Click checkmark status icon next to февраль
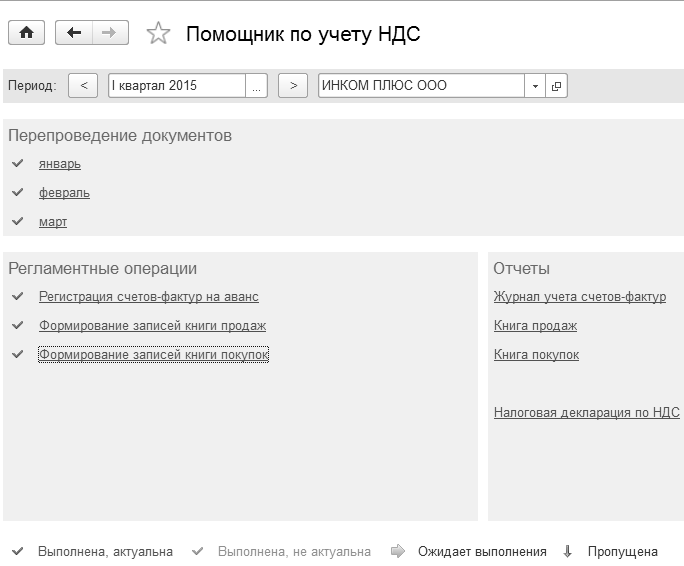Screen dimensions: 684x566 (17, 192)
